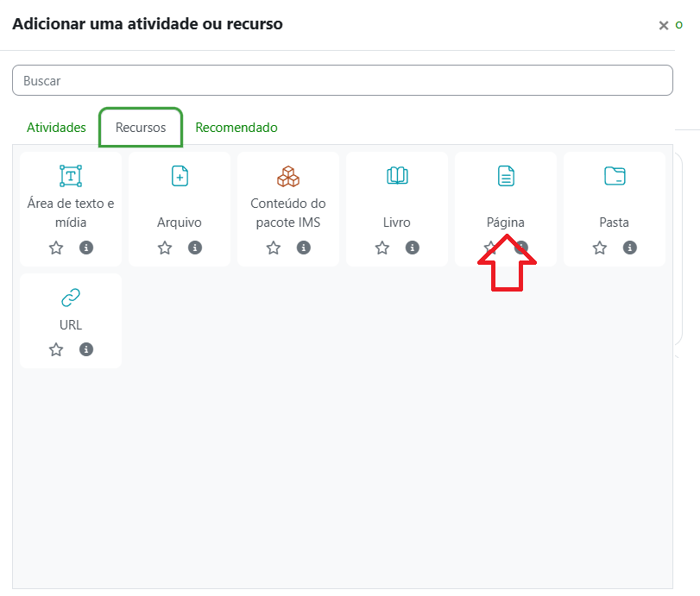Focus the Buscar search field
The image size is (700, 596).
(343, 80)
